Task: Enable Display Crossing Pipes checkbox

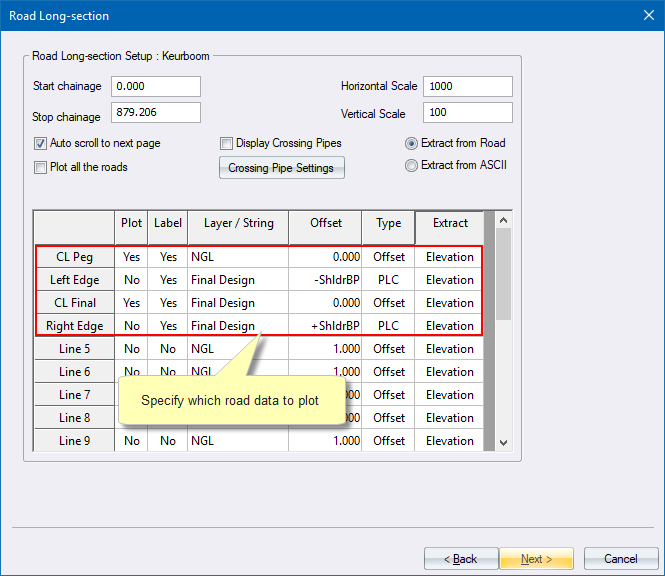Action: [x=227, y=143]
